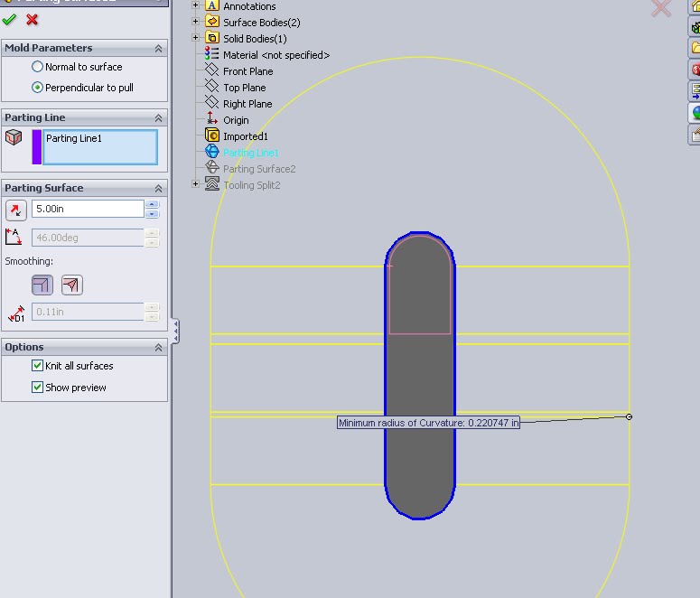Select Surface Bodies(2) in the tree

262,23
